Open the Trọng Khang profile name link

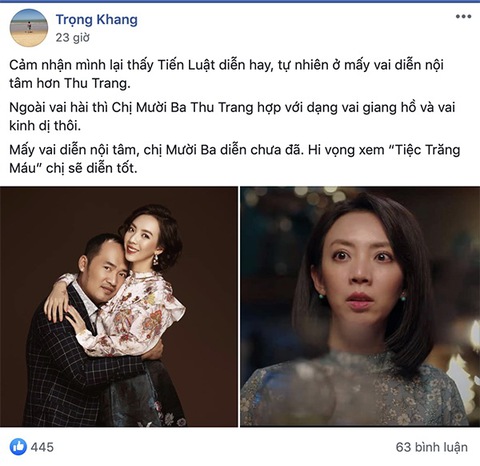pyautogui.click(x=96, y=19)
